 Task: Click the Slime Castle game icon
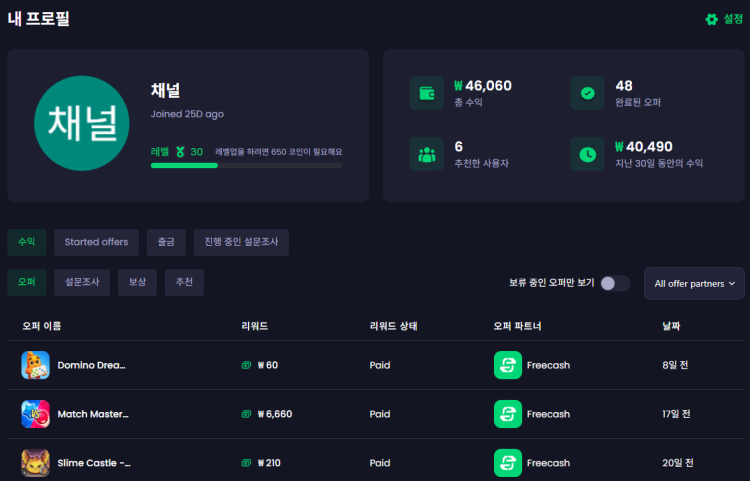35,463
